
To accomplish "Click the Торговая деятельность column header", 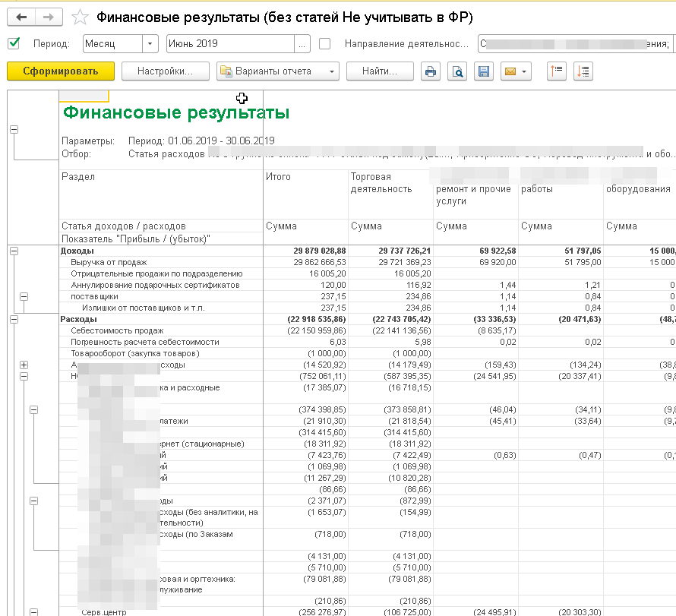I will point(381,183).
